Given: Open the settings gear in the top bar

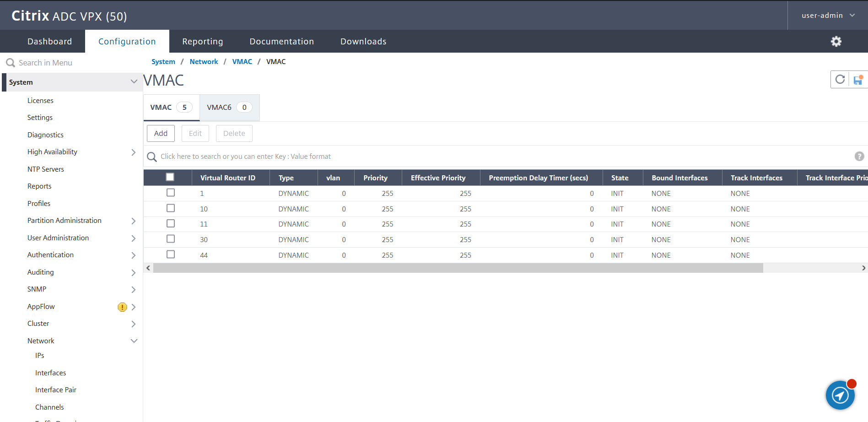Looking at the screenshot, I should (x=836, y=41).
